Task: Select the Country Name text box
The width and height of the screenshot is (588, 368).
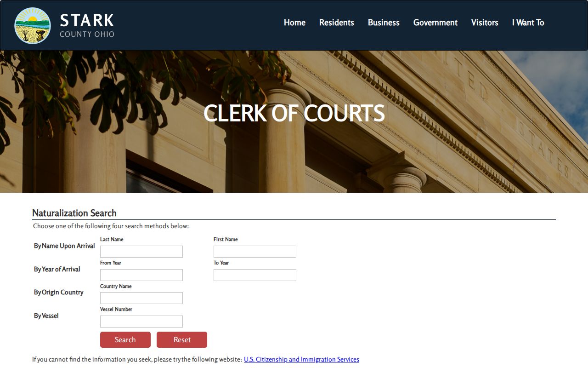Action: [141, 298]
